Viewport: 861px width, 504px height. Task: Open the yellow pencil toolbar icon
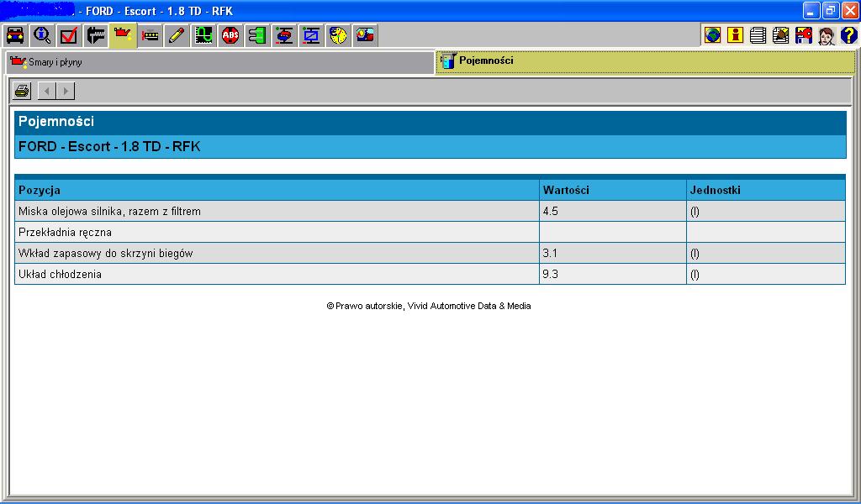pyautogui.click(x=177, y=35)
